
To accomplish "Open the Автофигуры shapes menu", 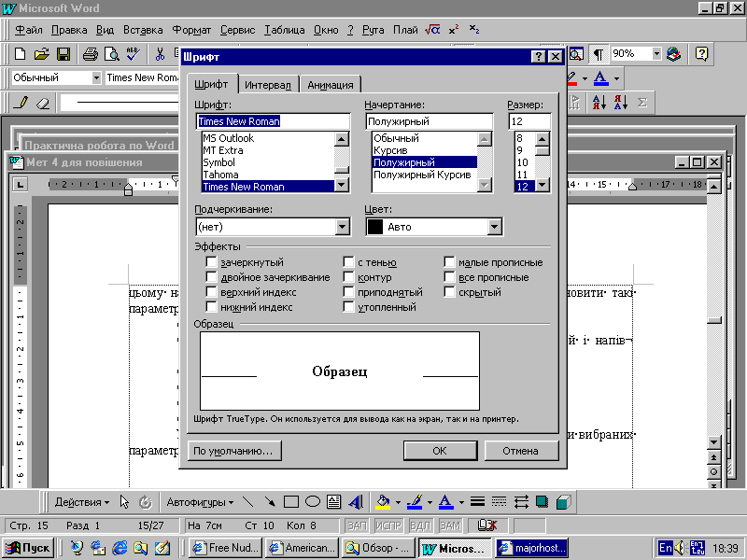I will coord(200,502).
